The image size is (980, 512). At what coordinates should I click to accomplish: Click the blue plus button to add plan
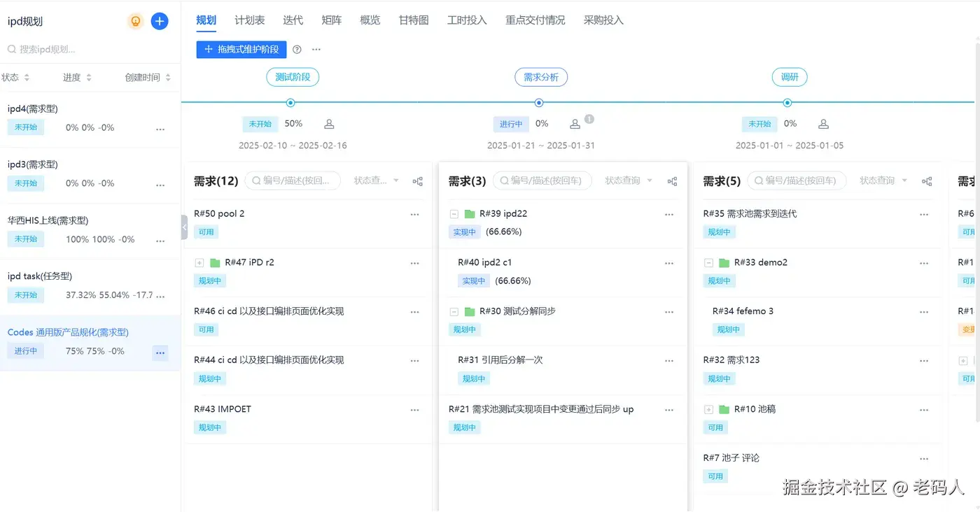[x=160, y=21]
